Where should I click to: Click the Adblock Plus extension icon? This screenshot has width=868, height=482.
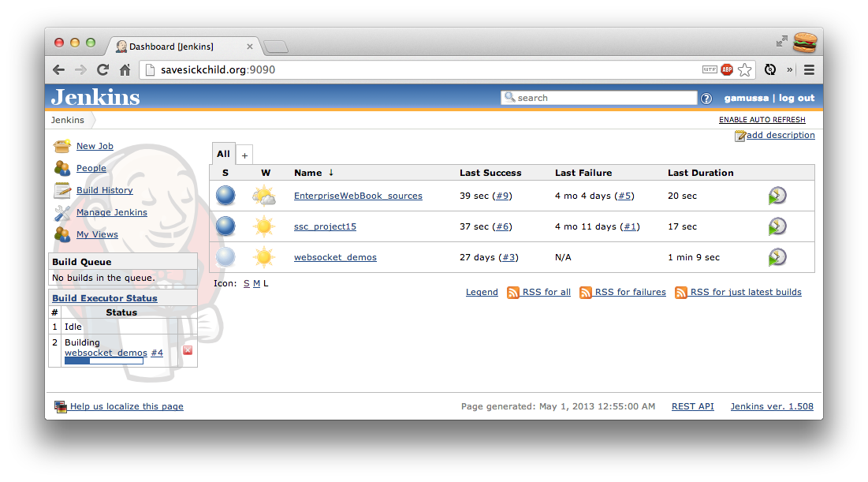point(727,70)
